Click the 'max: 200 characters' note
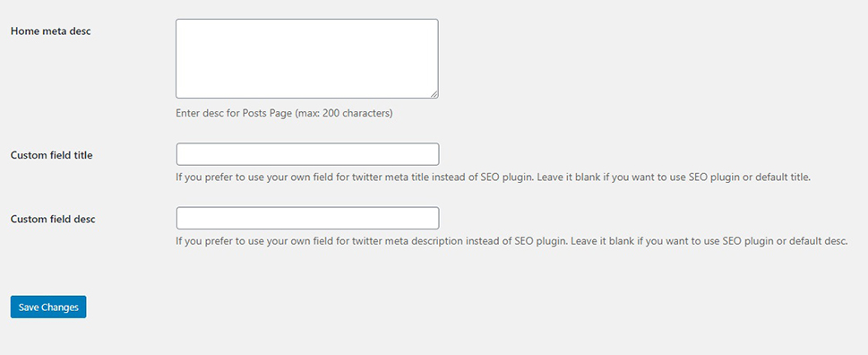 tap(344, 114)
